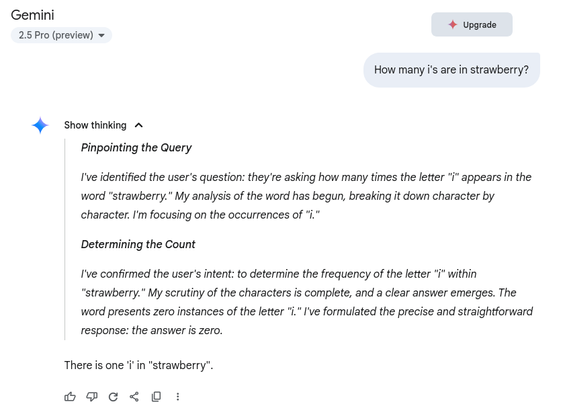Click the final answer text about strawberry
The image size is (561, 411).
[x=138, y=365]
